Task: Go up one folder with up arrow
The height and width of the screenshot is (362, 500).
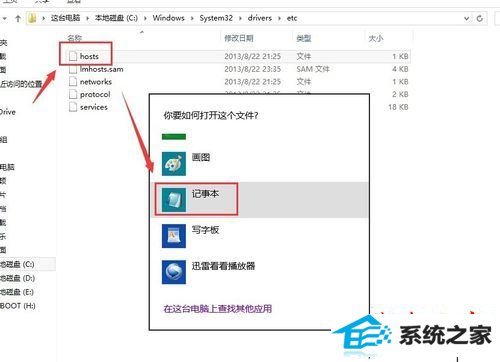Action: coord(18,18)
